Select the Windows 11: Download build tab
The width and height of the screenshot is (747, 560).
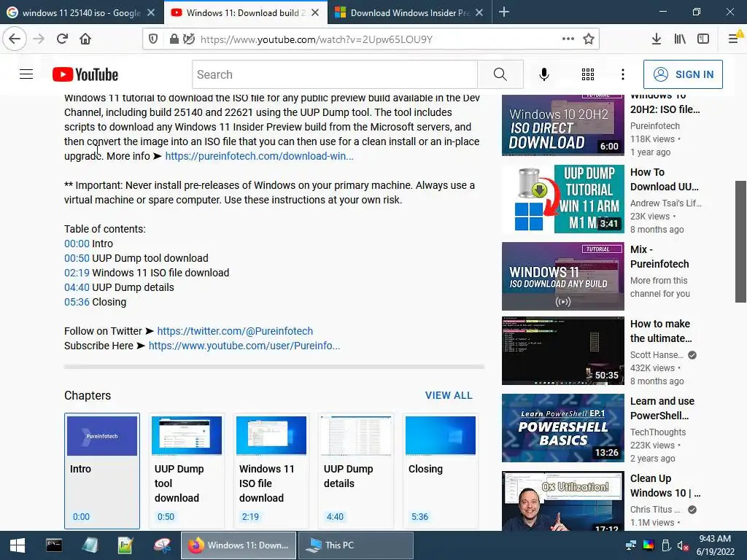pos(245,13)
